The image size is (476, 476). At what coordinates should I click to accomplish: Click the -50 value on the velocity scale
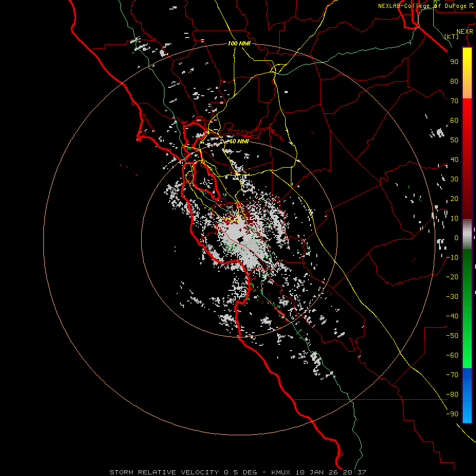[x=452, y=336]
